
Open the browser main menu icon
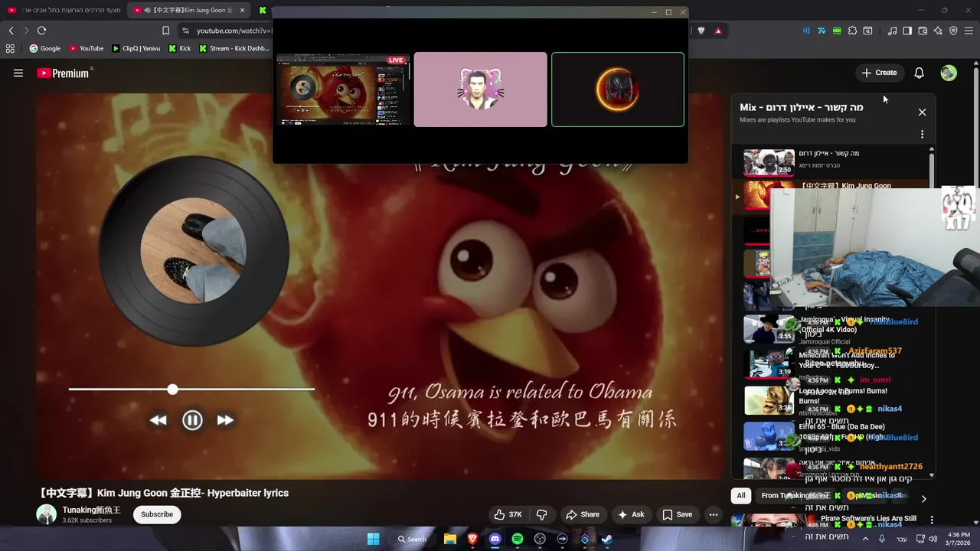pyautogui.click(x=969, y=31)
